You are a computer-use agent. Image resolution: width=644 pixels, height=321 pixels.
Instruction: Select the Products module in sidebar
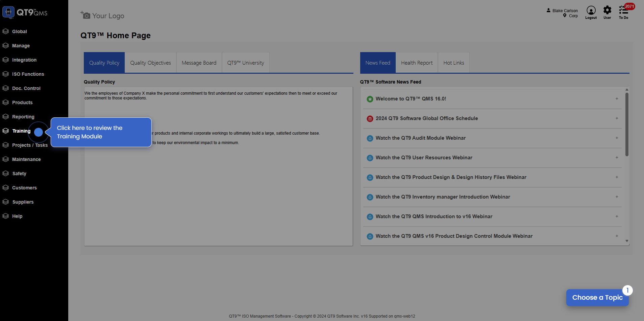tap(22, 102)
